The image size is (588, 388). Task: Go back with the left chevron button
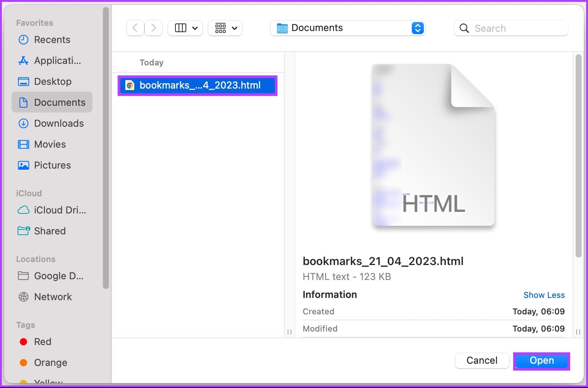tap(135, 28)
